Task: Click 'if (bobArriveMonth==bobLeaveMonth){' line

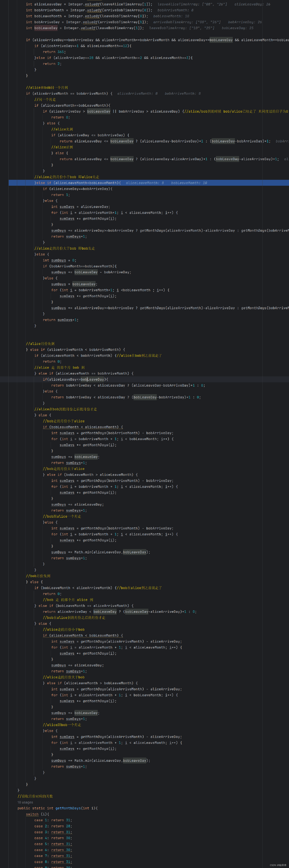Action: tap(79, 266)
